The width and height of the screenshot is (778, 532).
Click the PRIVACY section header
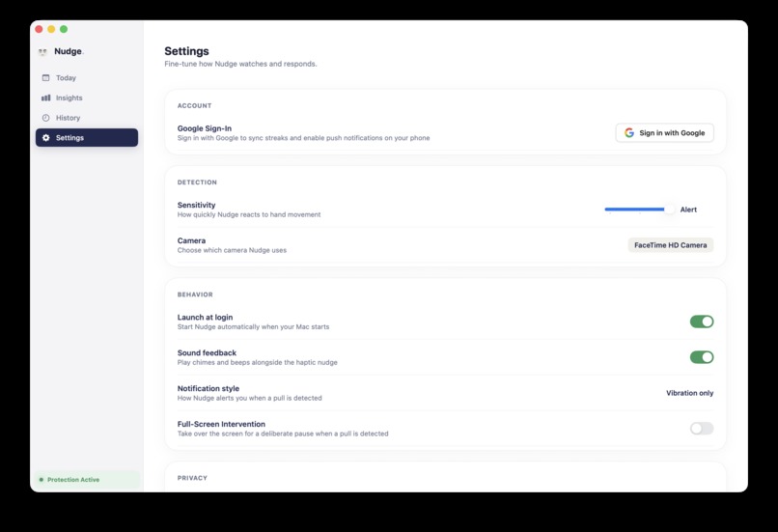[x=192, y=478]
